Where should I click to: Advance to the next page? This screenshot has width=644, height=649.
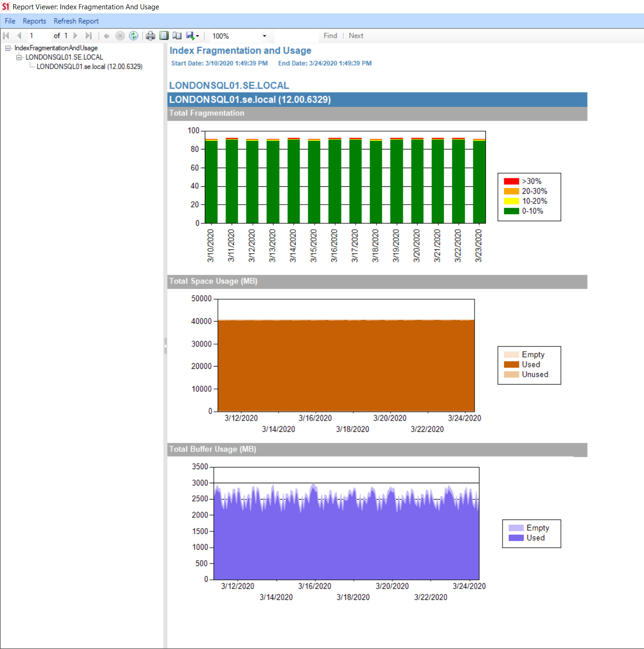[75, 35]
